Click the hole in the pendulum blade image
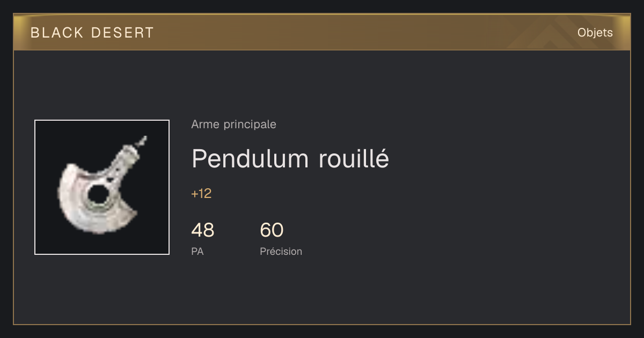644x338 pixels. pos(98,195)
